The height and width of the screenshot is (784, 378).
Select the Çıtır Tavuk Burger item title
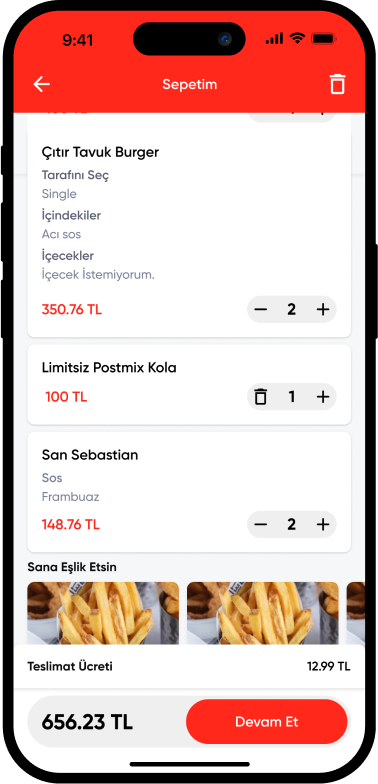[100, 152]
